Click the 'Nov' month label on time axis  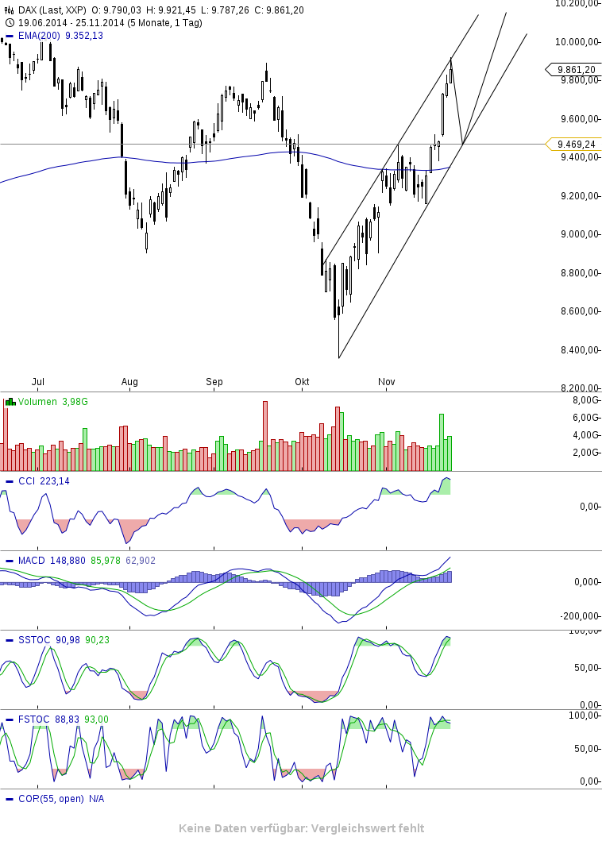387,381
